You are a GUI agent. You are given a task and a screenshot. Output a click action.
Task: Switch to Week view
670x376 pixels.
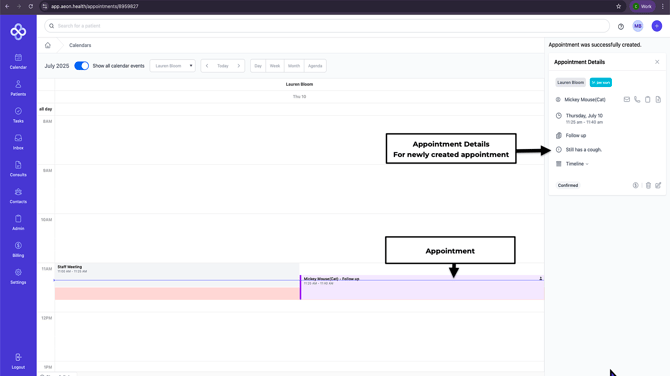[x=275, y=66]
